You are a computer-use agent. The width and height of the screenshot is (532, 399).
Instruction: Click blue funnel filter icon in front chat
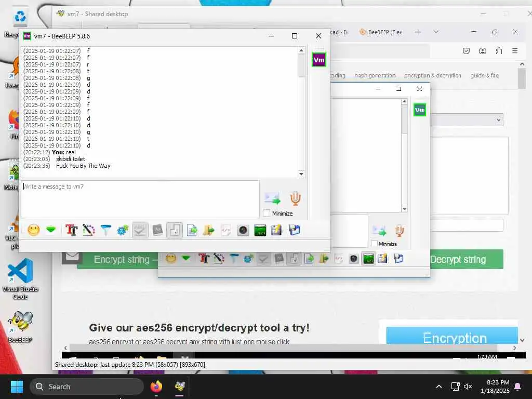pos(106,230)
